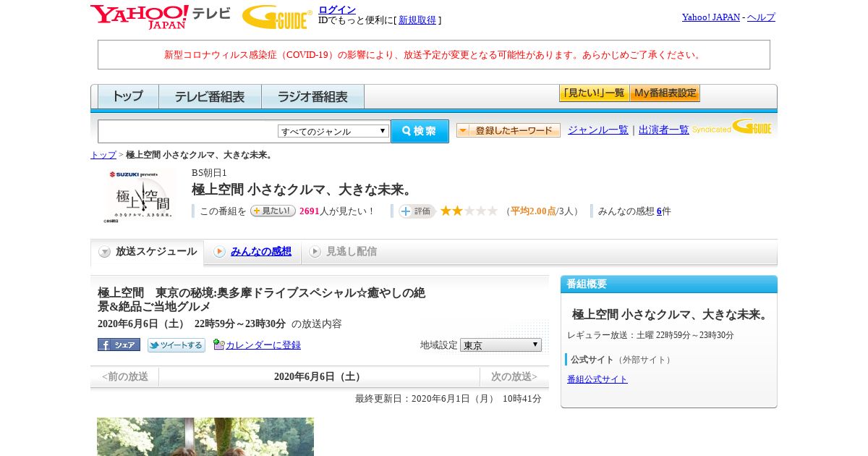Select the 放送スケジュール tab
Image resolution: width=868 pixels, height=456 pixels.
click(x=147, y=252)
